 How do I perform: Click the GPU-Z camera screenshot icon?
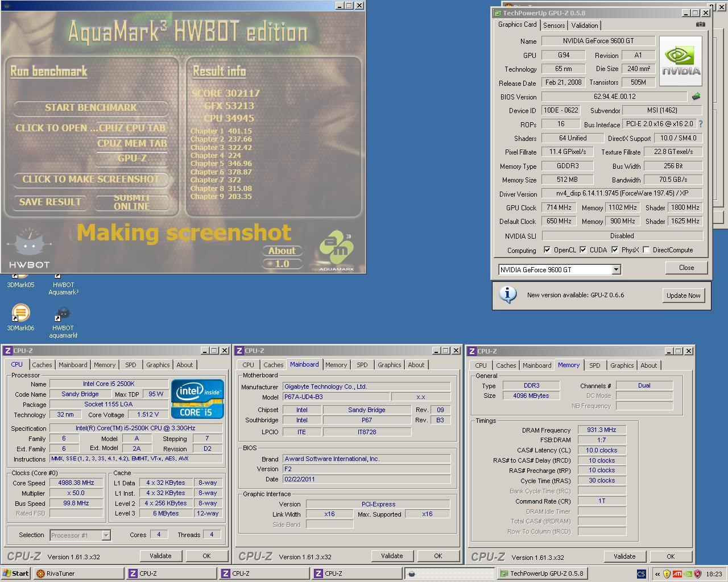coord(700,24)
